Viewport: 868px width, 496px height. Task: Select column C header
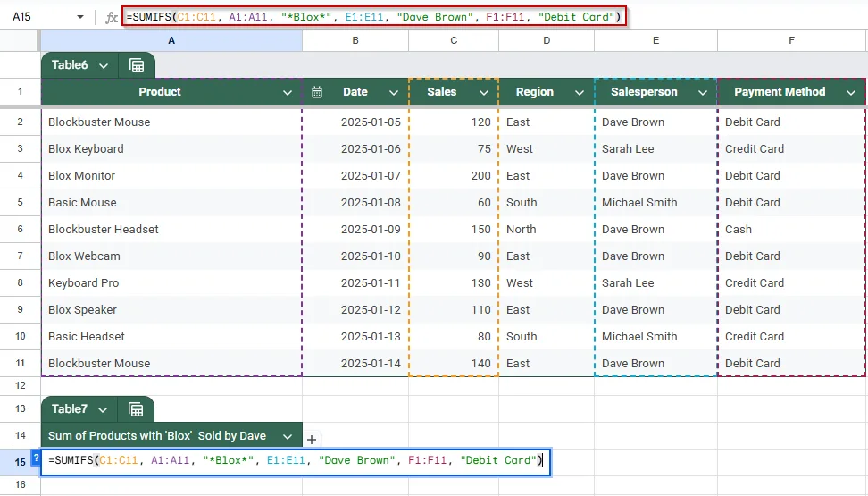coord(454,40)
